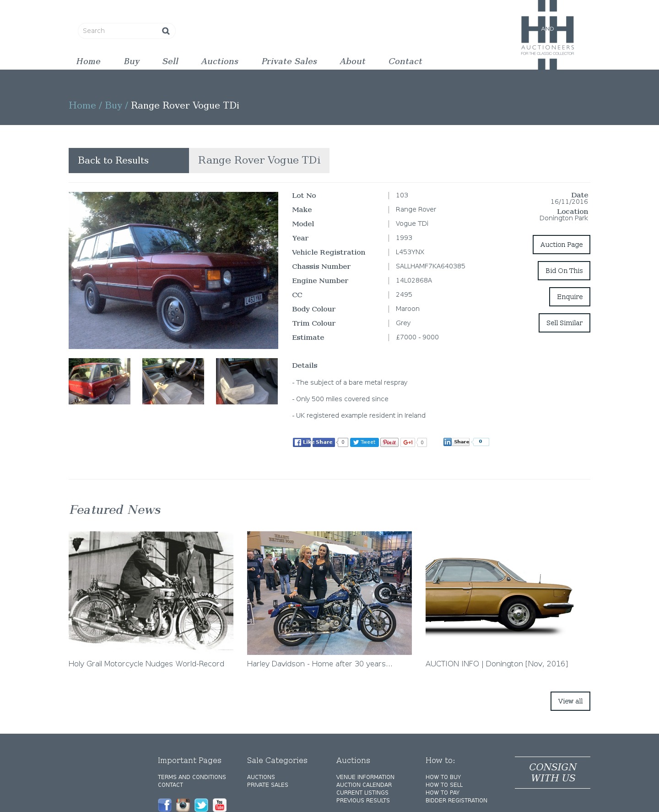Click the Google +1 button

pyautogui.click(x=408, y=442)
